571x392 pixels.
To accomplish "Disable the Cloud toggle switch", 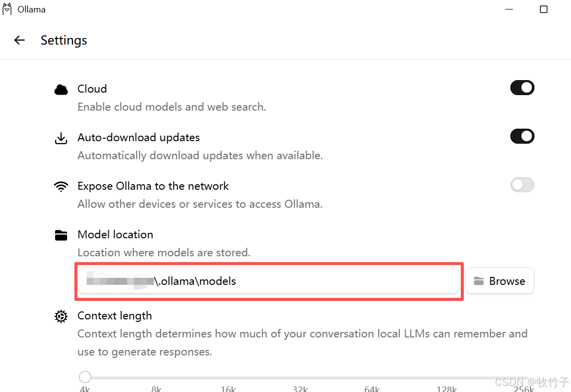I will click(522, 88).
